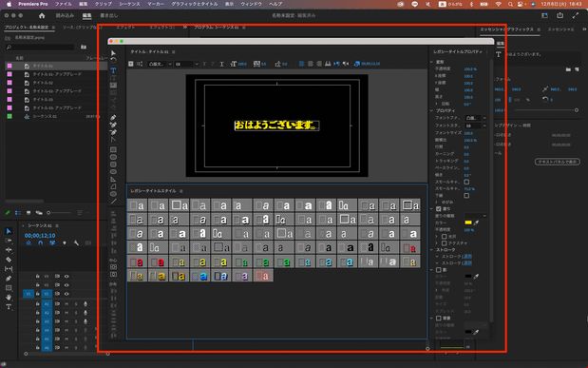This screenshot has height=368, width=588.
Task: Click the Home icon in Premiere Pro
Action: point(42,16)
